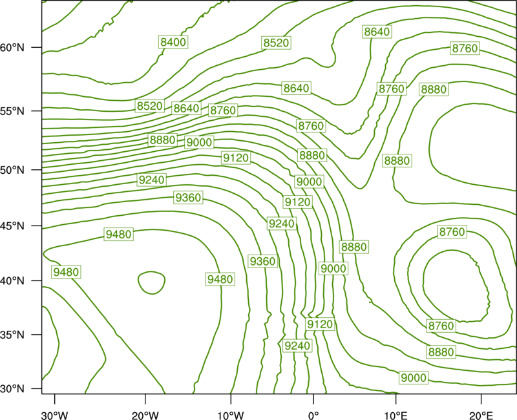Pick the 10°W longitude axis label
This screenshot has width=517, height=420.
coord(231,415)
